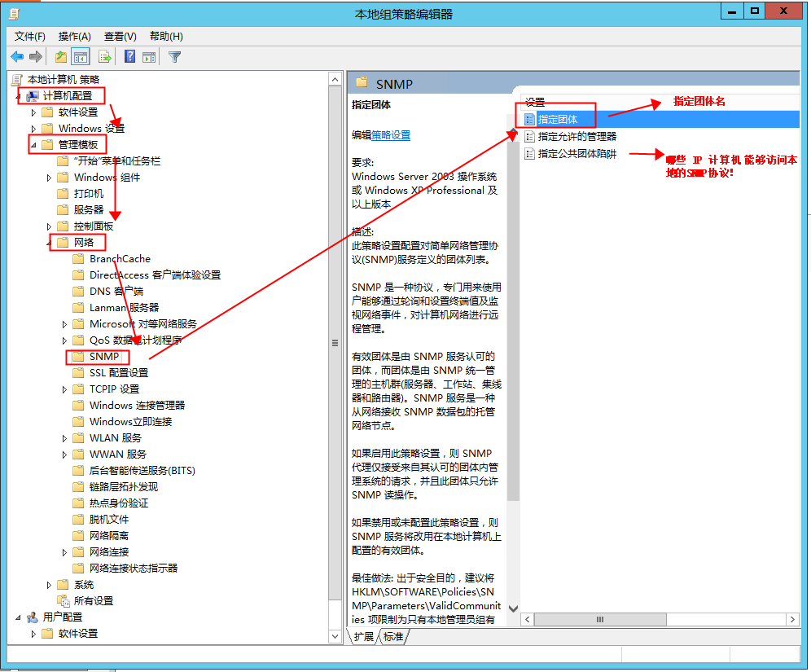Click the Filter icon on the toolbar
The height and width of the screenshot is (672, 811).
click(x=173, y=56)
